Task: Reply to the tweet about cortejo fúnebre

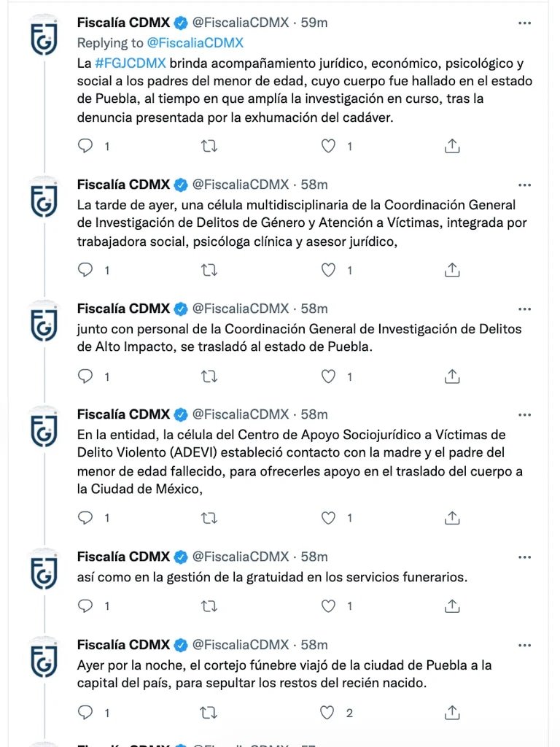Action: tap(86, 713)
